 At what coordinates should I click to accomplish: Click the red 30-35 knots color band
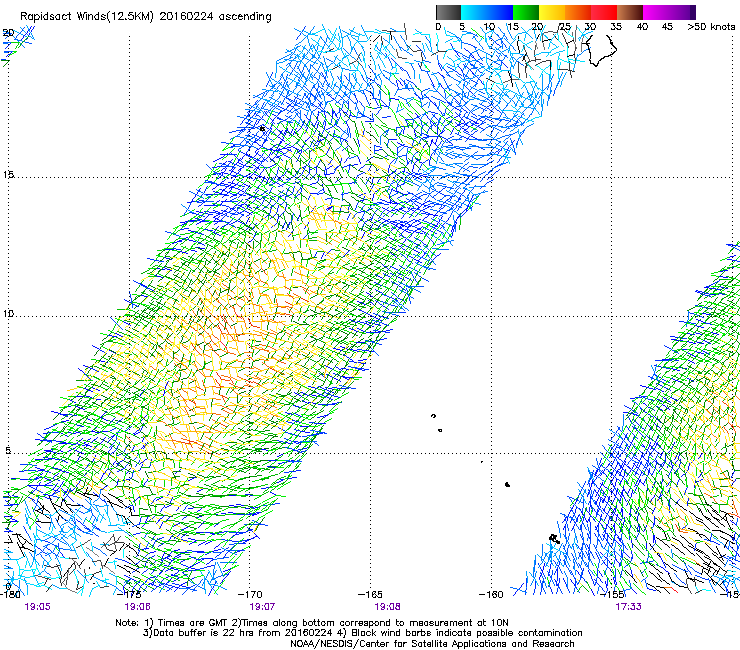(604, 12)
